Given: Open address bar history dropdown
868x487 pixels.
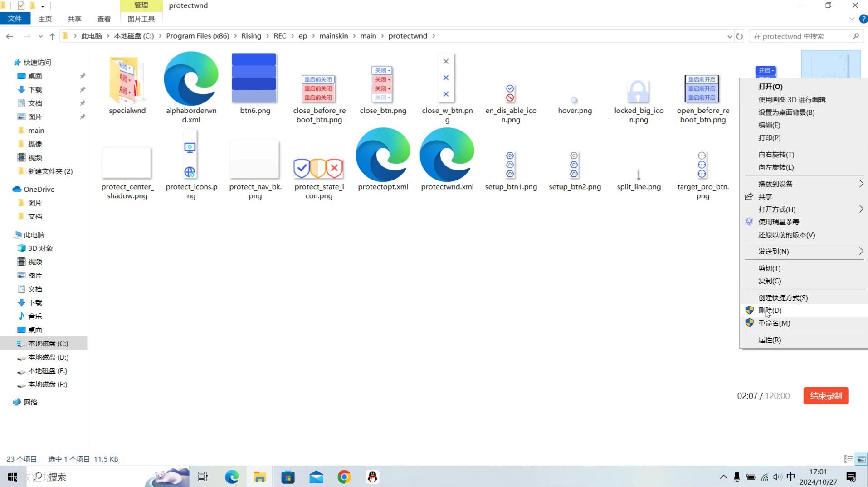Looking at the screenshot, I should [x=729, y=36].
